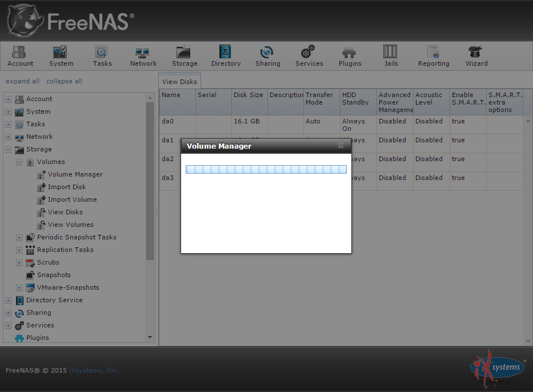Expand the Scrubs tree node

click(x=19, y=263)
